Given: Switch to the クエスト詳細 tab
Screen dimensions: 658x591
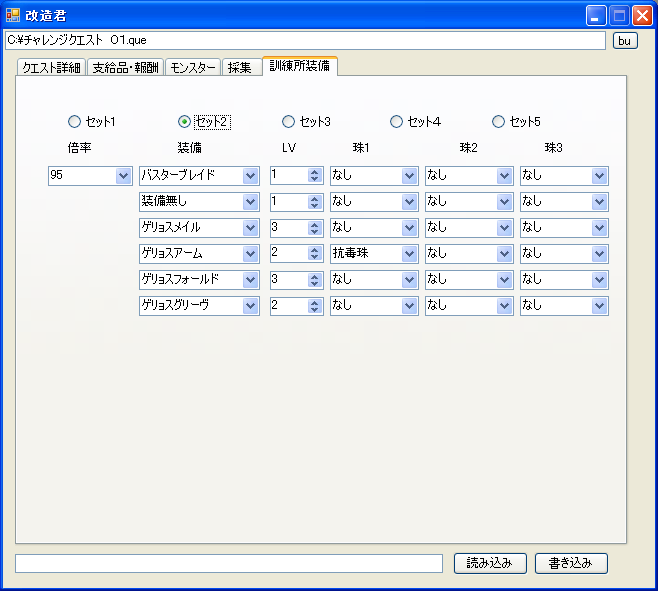Looking at the screenshot, I should pos(52,68).
